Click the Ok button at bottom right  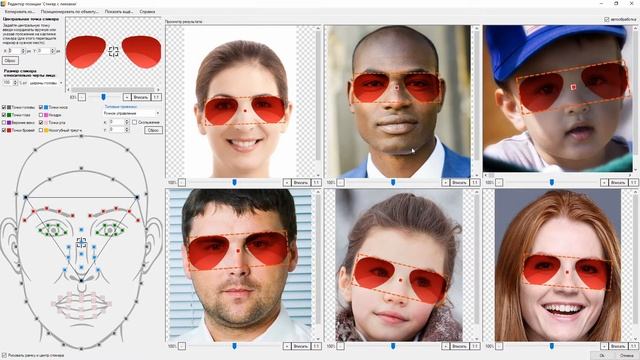[602, 356]
